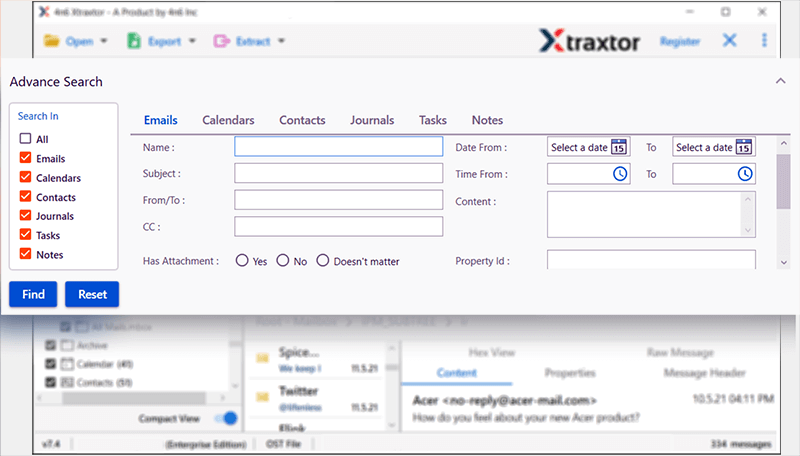800x456 pixels.
Task: Switch to the Notes tab
Action: [x=487, y=120]
